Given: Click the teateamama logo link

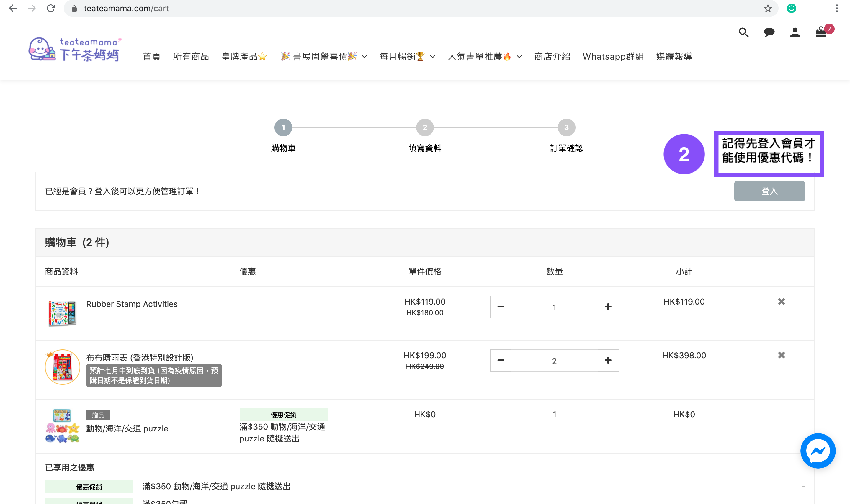Looking at the screenshot, I should 75,50.
